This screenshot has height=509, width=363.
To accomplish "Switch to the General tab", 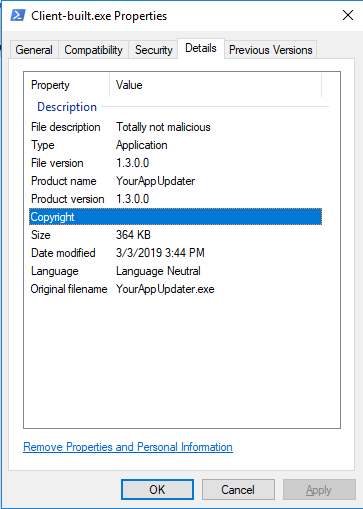I will [x=34, y=50].
